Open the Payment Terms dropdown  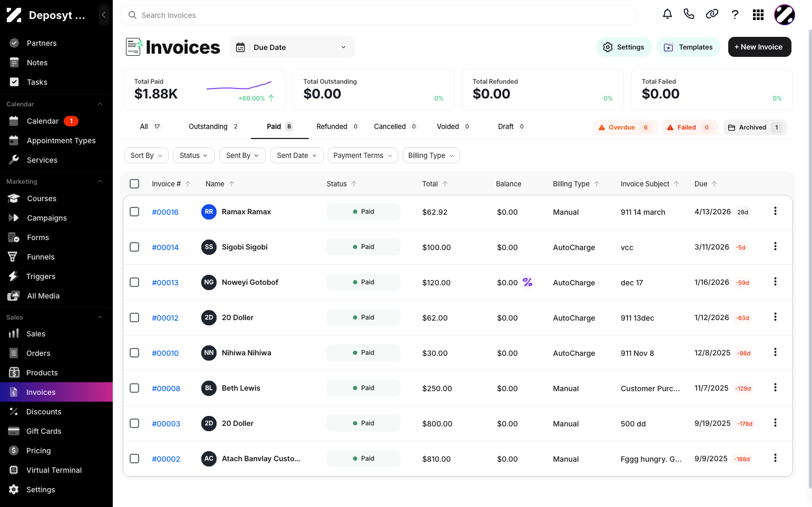(363, 155)
